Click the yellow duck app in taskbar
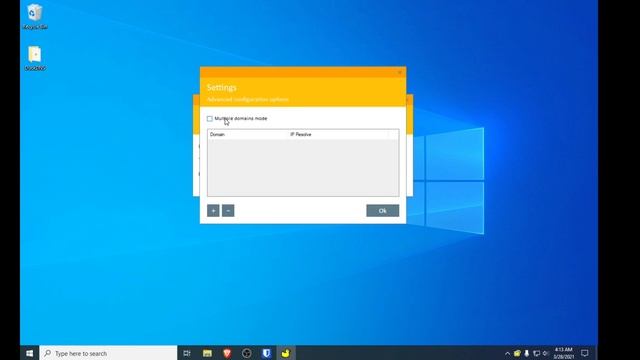The width and height of the screenshot is (640, 360). (286, 353)
